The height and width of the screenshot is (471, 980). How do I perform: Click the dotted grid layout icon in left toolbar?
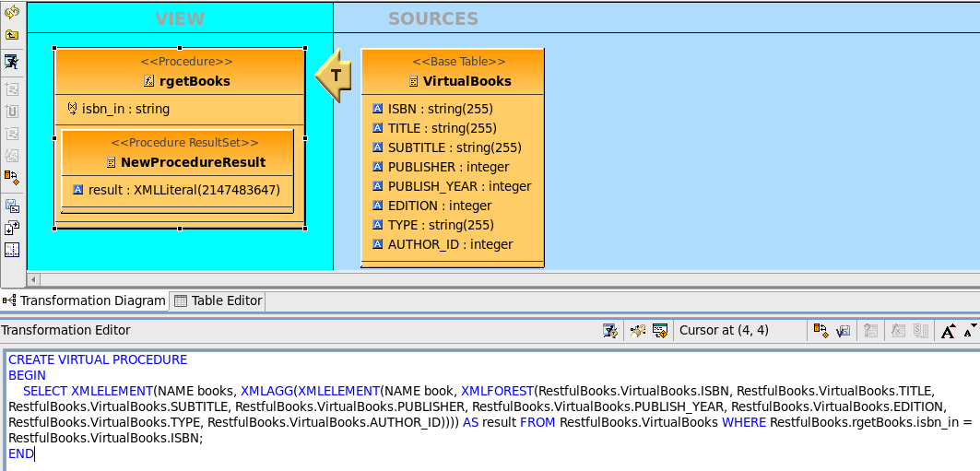click(x=12, y=250)
